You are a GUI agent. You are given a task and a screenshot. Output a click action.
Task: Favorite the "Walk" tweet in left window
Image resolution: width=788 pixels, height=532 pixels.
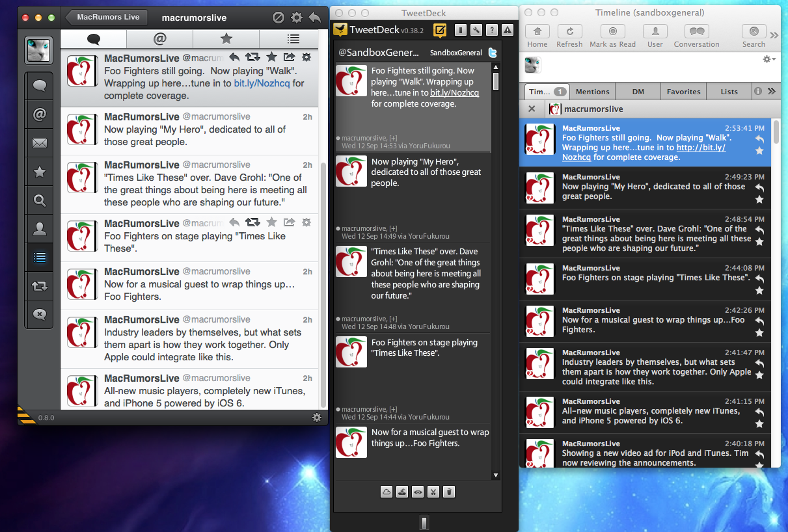point(271,58)
